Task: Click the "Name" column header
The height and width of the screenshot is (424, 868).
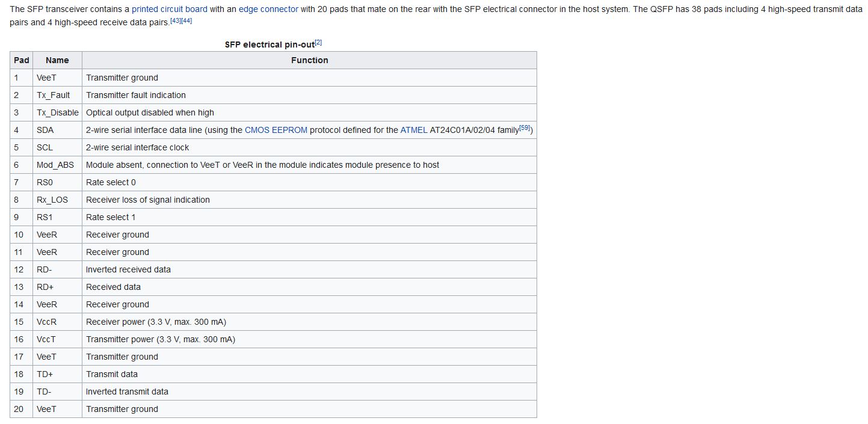Action: (57, 60)
